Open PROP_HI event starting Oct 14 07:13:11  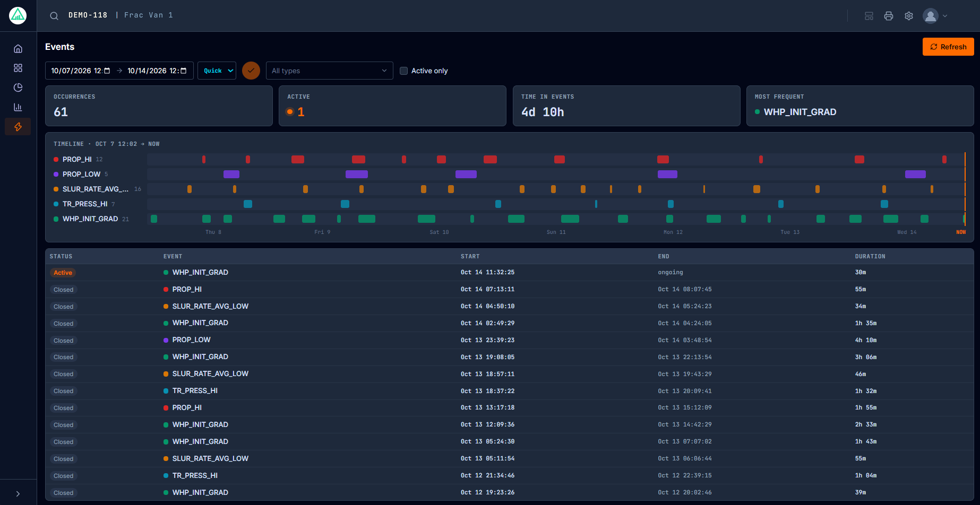pos(509,290)
